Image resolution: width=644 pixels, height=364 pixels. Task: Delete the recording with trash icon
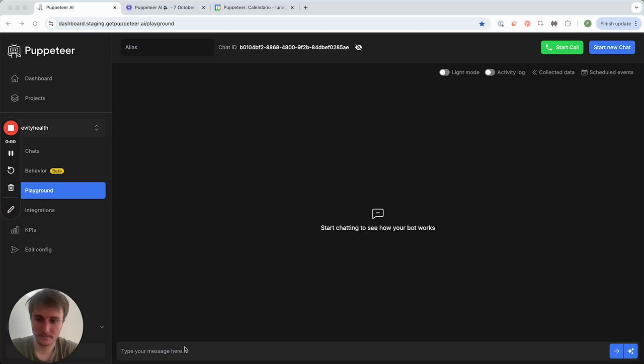click(x=11, y=188)
